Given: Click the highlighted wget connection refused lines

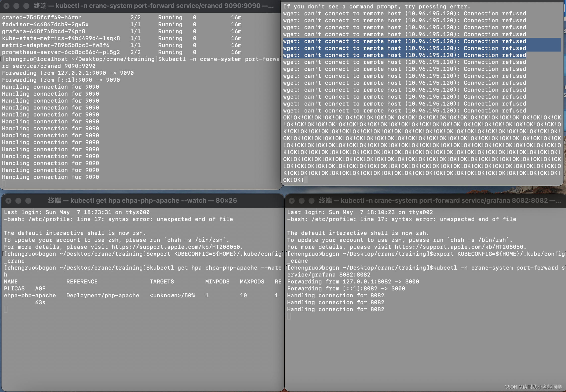Looking at the screenshot, I should point(404,48).
